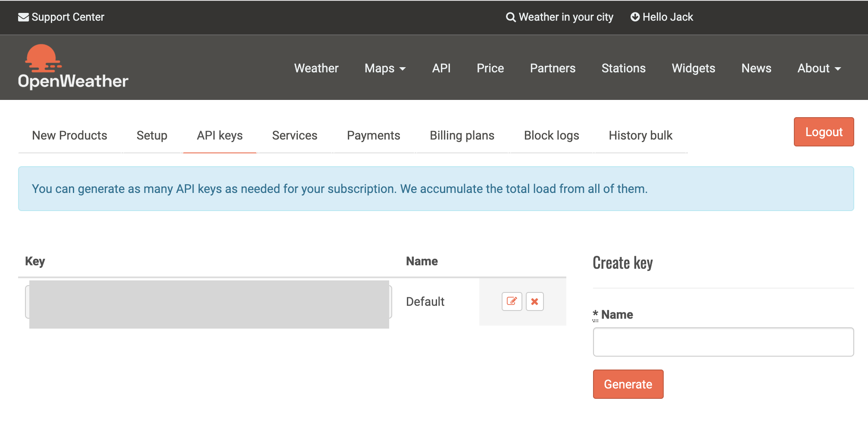Click the Default key name cell
The width and height of the screenshot is (868, 435).
pos(425,301)
